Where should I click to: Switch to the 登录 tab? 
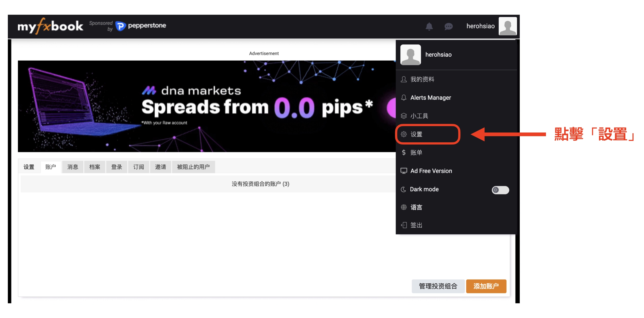116,167
